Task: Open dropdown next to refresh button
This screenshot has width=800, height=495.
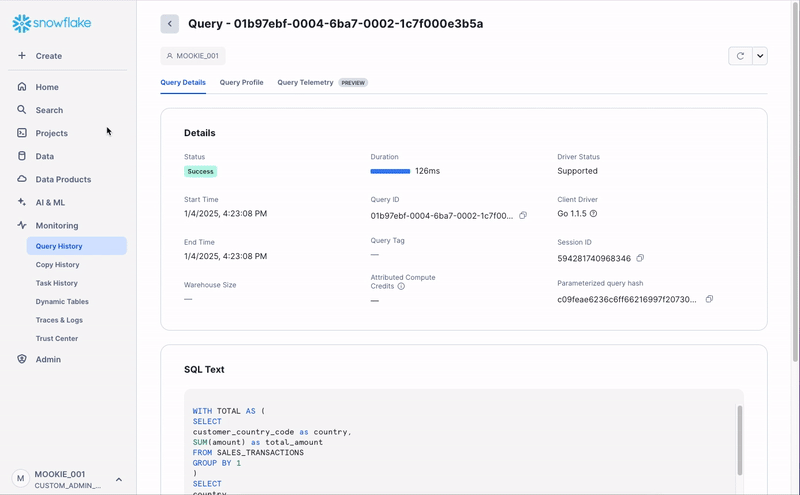Action: [x=760, y=56]
